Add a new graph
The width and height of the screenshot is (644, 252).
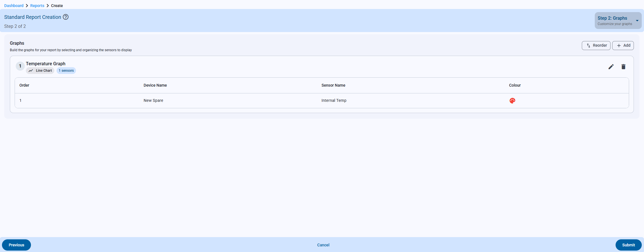coord(623,46)
